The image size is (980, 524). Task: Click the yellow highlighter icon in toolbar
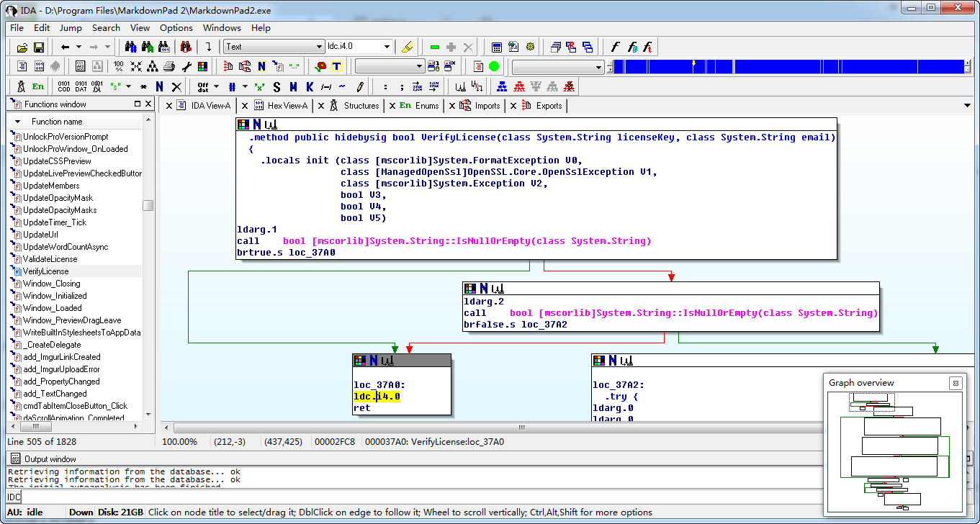click(x=407, y=48)
